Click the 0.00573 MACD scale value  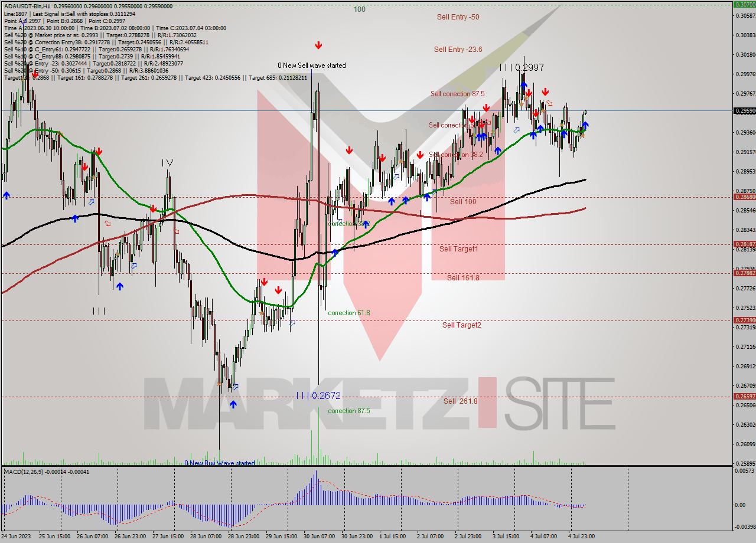[745, 471]
